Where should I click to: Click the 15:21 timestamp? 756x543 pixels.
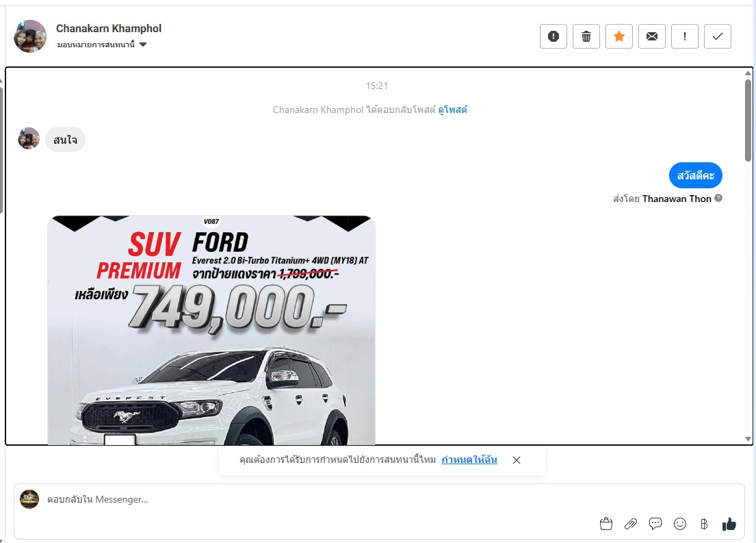coord(376,86)
